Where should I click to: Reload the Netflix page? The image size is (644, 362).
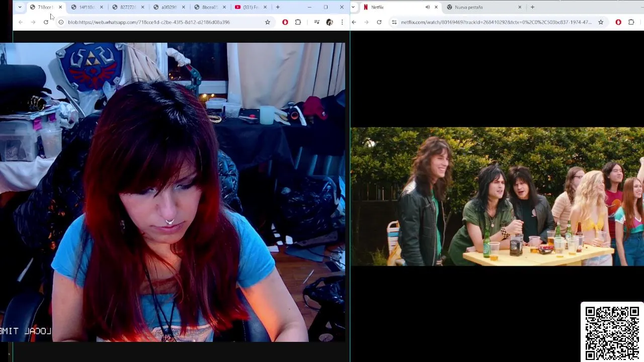pyautogui.click(x=379, y=22)
